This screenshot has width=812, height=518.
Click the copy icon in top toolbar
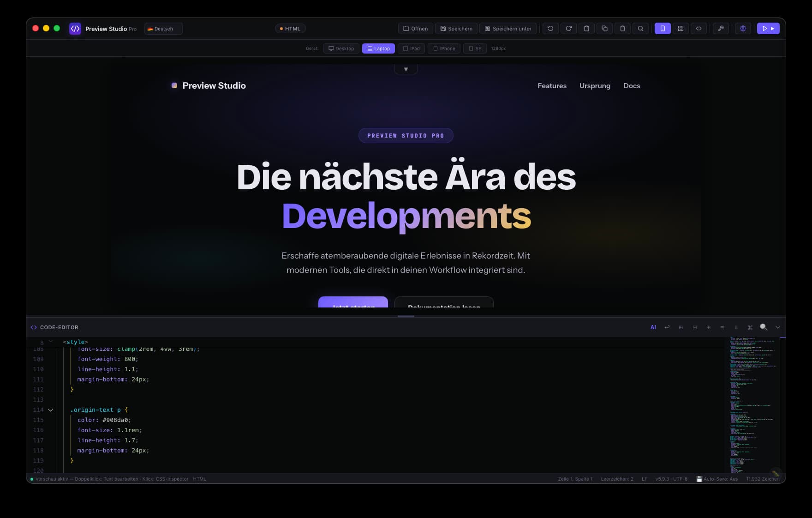click(604, 29)
